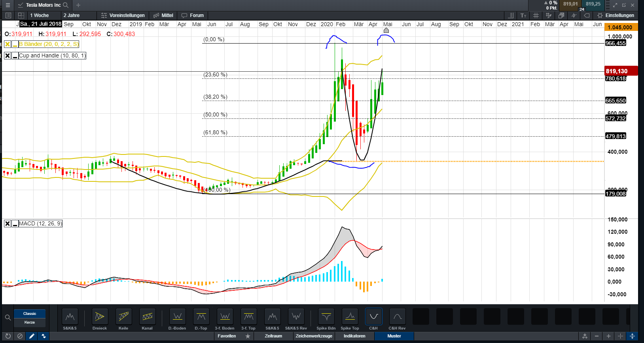Click the C&H Rev pattern icon
This screenshot has width=644, height=343.
[x=397, y=317]
